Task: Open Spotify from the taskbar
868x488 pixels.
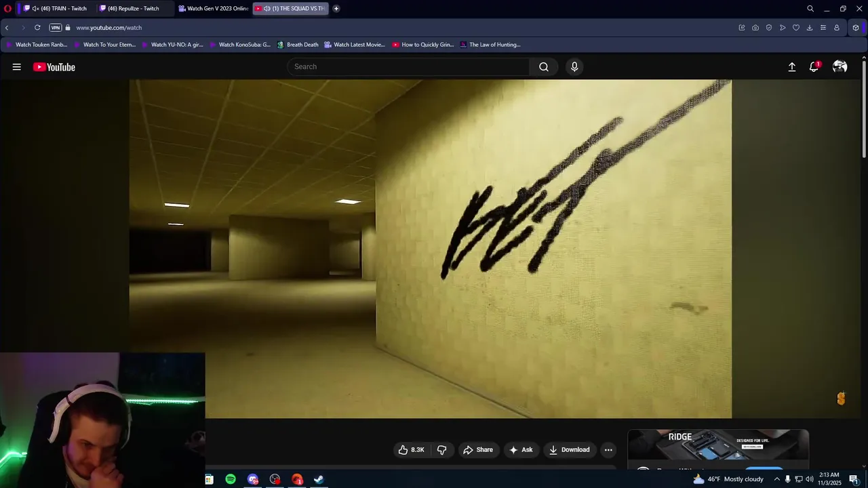Action: point(231,479)
